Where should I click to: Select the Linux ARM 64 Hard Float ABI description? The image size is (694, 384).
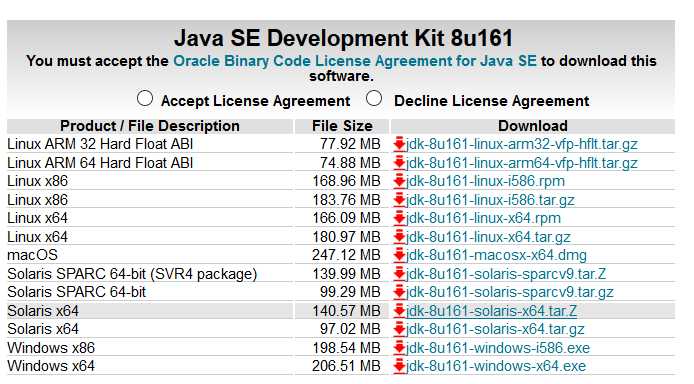[100, 163]
